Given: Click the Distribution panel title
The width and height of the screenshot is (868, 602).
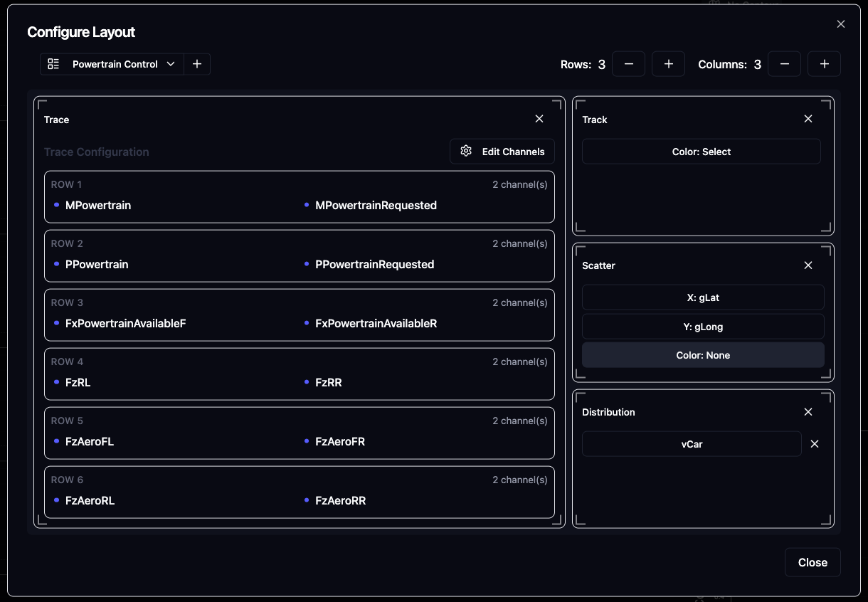Looking at the screenshot, I should click(x=608, y=412).
